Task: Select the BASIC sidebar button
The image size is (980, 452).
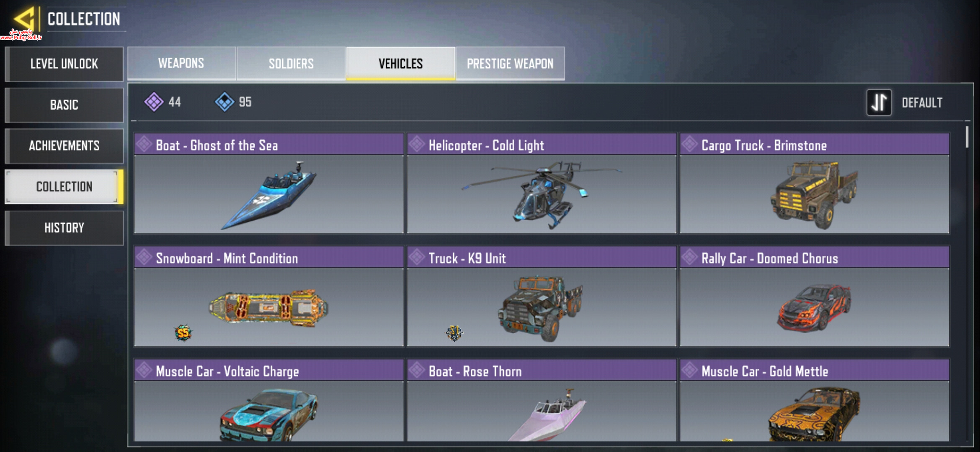Action: click(64, 105)
